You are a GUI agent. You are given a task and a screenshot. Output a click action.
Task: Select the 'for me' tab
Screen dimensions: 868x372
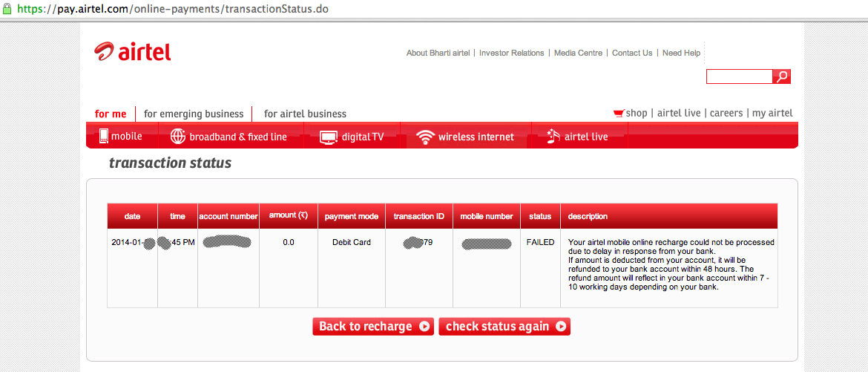click(111, 114)
